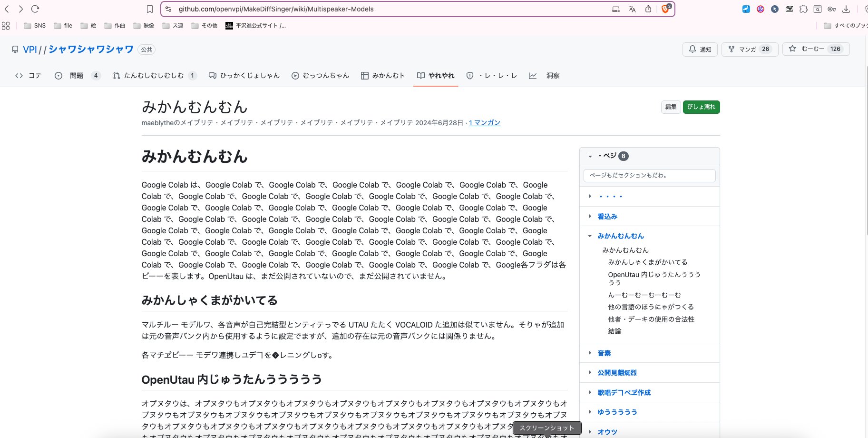This screenshot has width=868, height=438.
Task: Click the downloads icon in the browser toolbar
Action: click(846, 9)
